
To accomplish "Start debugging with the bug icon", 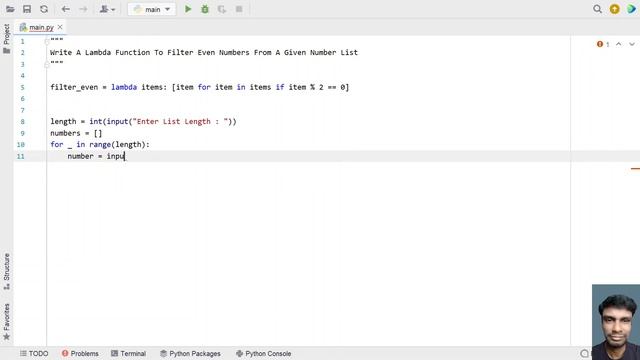I will 205,9.
